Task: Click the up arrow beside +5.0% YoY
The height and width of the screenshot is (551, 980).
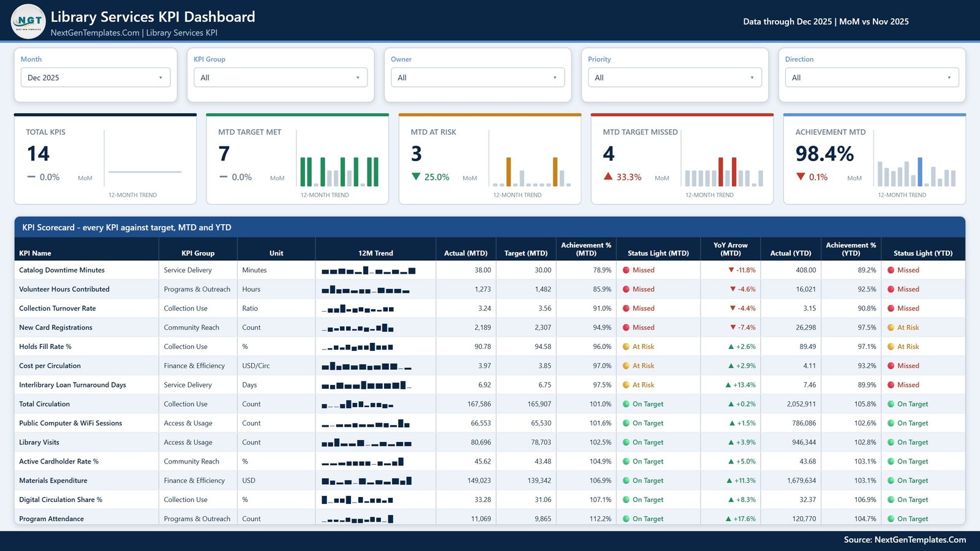Action: (x=731, y=462)
